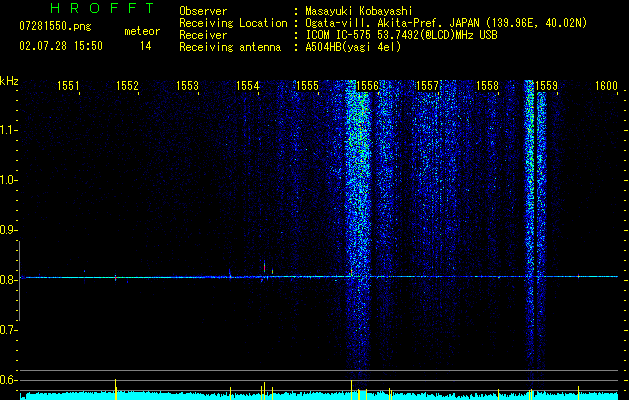Image resolution: width=629 pixels, height=400 pixels.
Task: Click the 0.9 kHz frequency label
Action: point(7,230)
